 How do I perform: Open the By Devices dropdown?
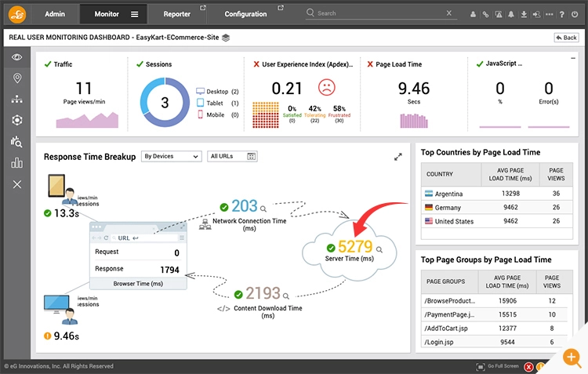pyautogui.click(x=172, y=156)
